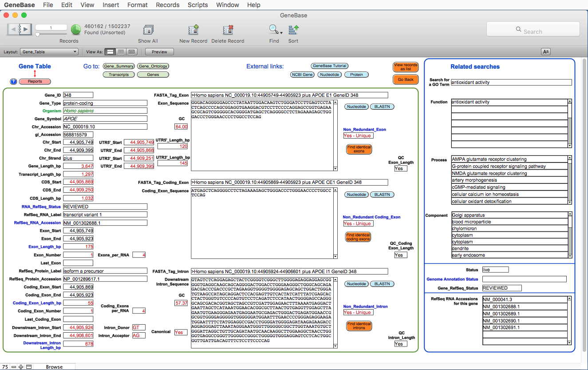The image size is (588, 370).
Task: Click the Exon_Sequence box scrollbar
Action: (335, 135)
